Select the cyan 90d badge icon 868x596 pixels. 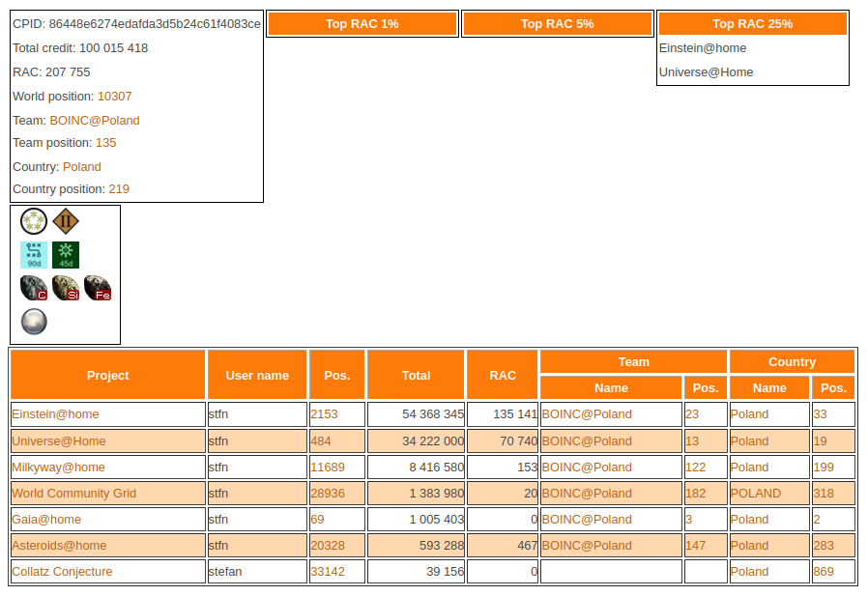[x=34, y=255]
